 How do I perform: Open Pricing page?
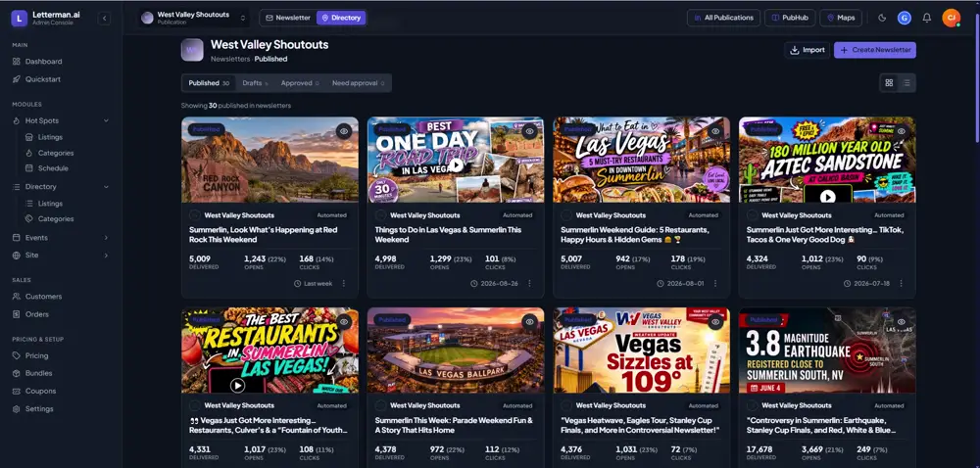[x=37, y=355]
